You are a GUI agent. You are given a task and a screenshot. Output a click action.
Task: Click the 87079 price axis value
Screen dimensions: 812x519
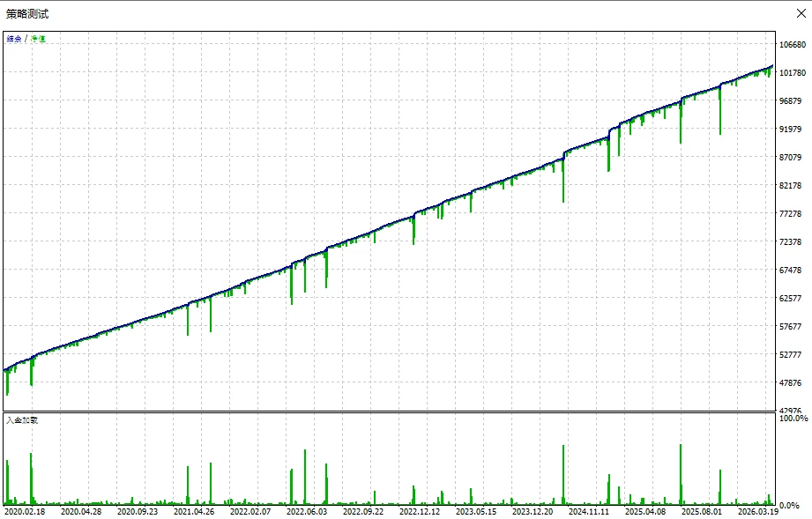(791, 158)
